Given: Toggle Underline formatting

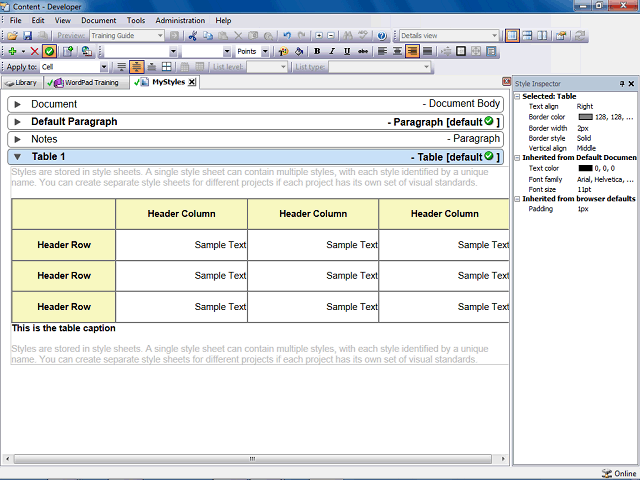Looking at the screenshot, I should pos(347,51).
